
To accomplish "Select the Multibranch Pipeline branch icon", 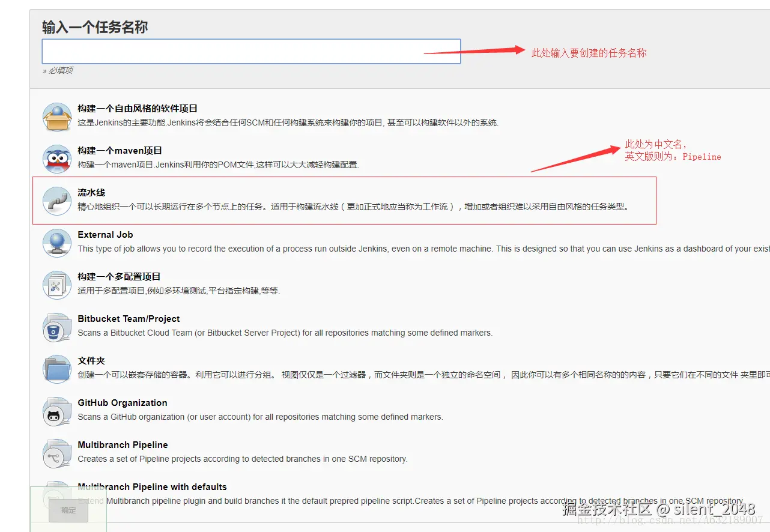I will click(57, 453).
